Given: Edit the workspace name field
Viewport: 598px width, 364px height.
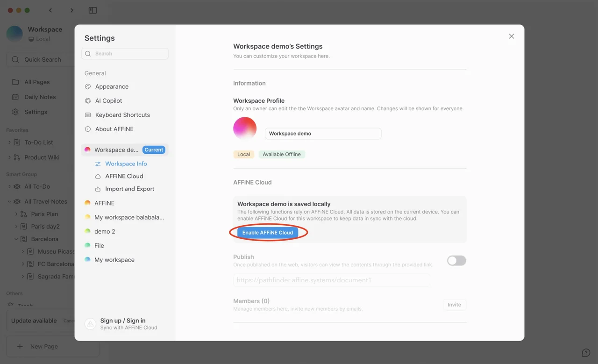Looking at the screenshot, I should [x=323, y=134].
